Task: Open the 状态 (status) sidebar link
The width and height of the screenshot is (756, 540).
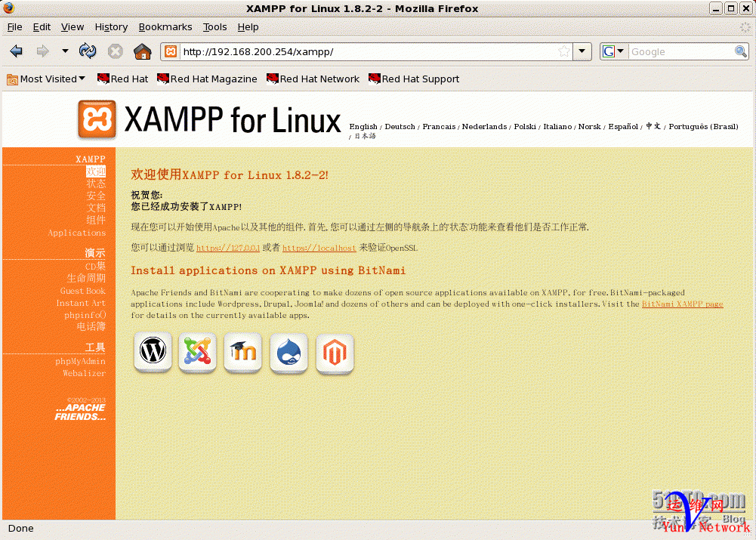Action: tap(96, 184)
